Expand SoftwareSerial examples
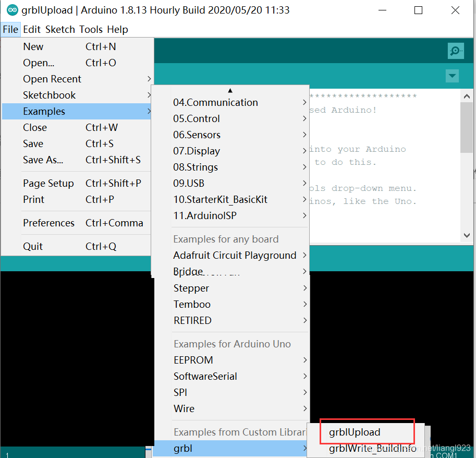 click(x=232, y=376)
